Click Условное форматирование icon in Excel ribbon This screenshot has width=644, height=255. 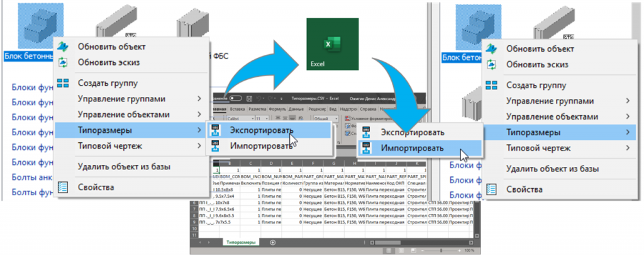click(x=348, y=118)
